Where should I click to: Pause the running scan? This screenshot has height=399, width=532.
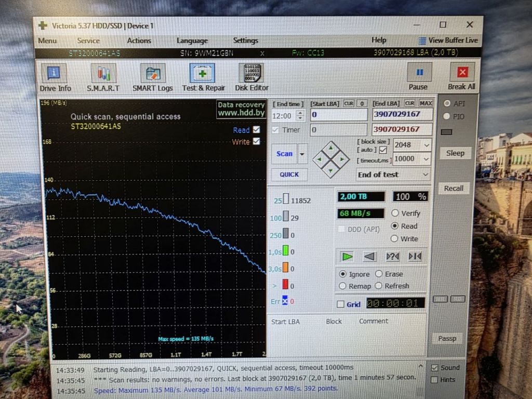[x=418, y=77]
